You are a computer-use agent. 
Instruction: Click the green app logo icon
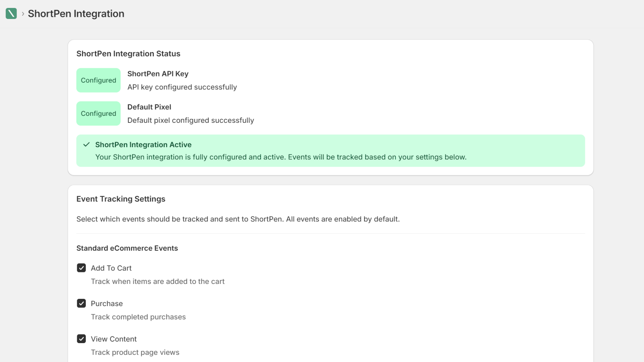pyautogui.click(x=11, y=14)
